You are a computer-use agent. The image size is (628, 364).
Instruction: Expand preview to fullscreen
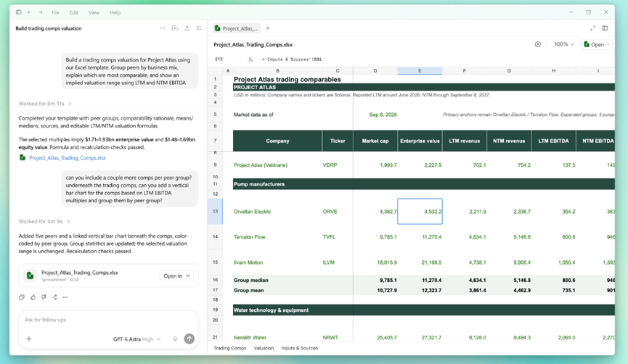coord(592,28)
